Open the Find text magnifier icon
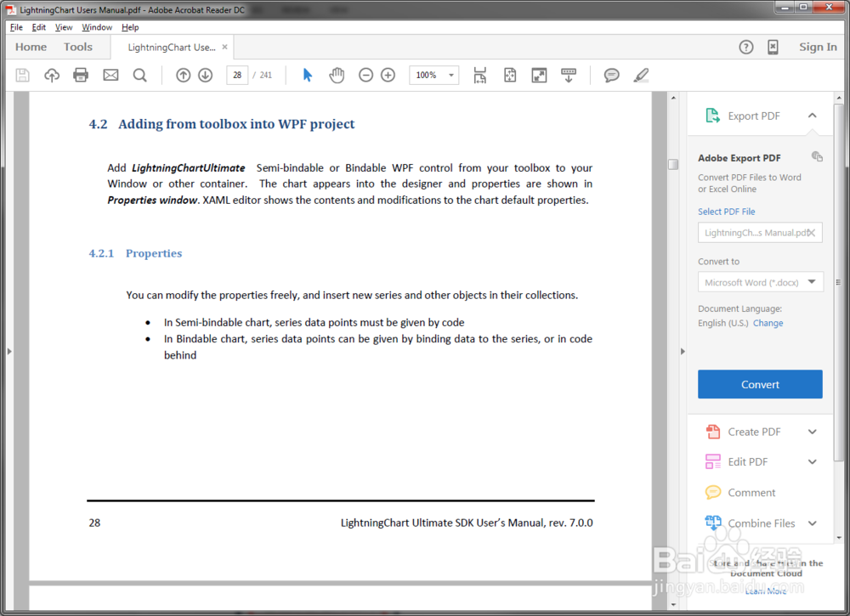The width and height of the screenshot is (850, 616). pyautogui.click(x=140, y=75)
